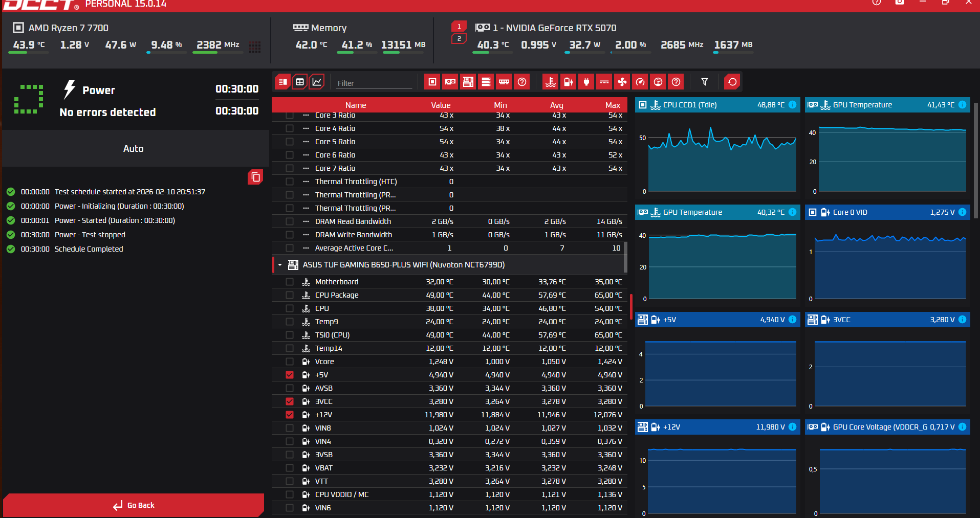Open info for the GPU Core Voltage graph

962,427
